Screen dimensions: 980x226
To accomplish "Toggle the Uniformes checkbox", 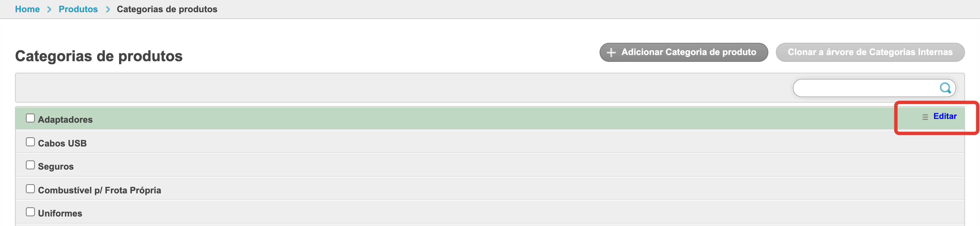I will click(30, 212).
